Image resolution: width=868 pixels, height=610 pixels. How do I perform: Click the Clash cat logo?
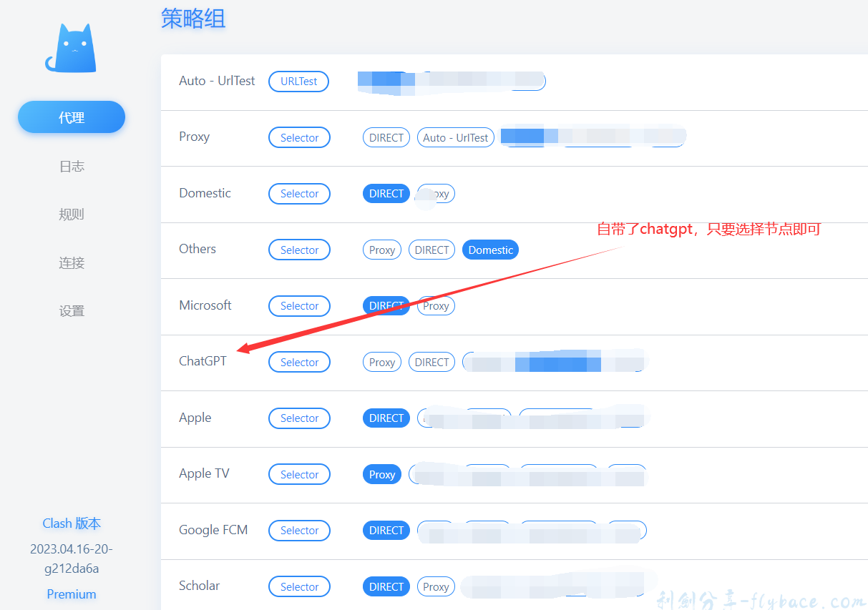tap(71, 48)
